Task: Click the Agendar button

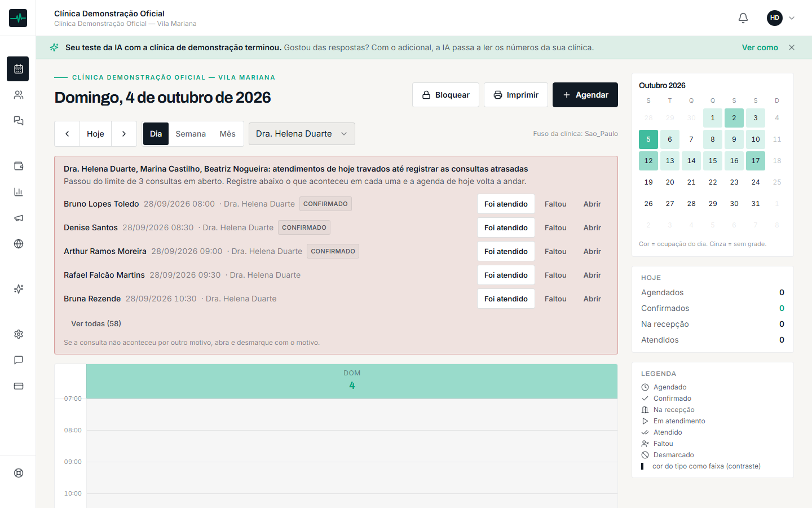Action: 585,95
